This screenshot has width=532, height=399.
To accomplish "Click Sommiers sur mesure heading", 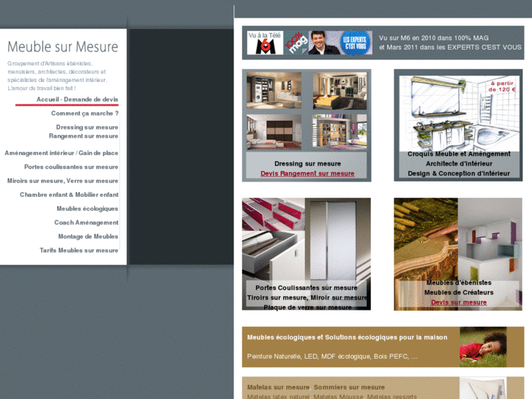I will tap(349, 387).
